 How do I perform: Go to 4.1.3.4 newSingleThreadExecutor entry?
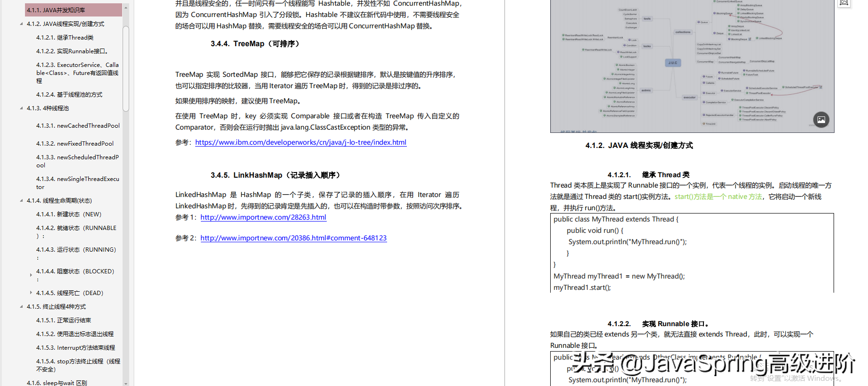[x=77, y=183]
